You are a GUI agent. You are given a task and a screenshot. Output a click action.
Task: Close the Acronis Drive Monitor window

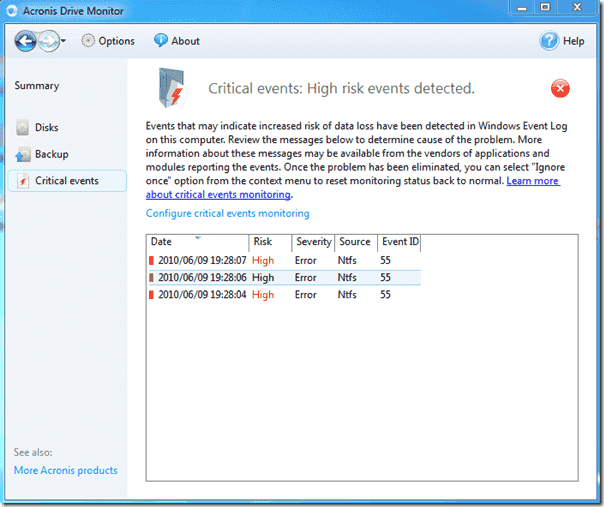(577, 8)
